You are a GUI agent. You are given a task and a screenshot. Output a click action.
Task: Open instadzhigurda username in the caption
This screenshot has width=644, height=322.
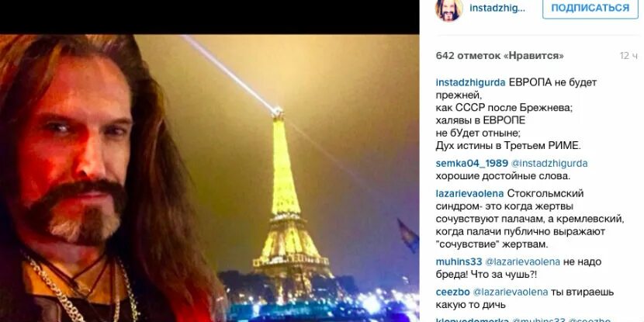(471, 82)
